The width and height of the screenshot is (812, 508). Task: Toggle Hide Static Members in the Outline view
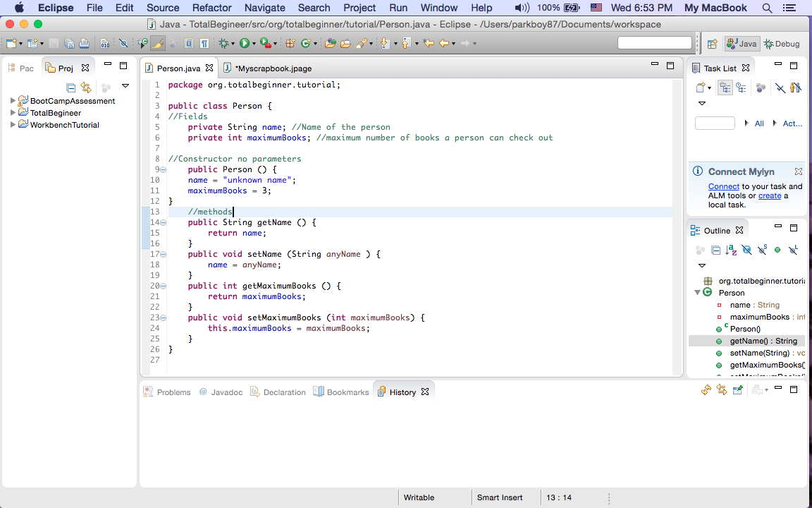point(762,250)
